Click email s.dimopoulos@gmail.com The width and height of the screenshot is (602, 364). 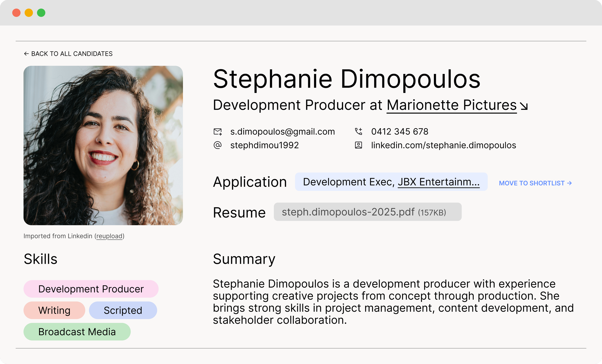tap(282, 132)
